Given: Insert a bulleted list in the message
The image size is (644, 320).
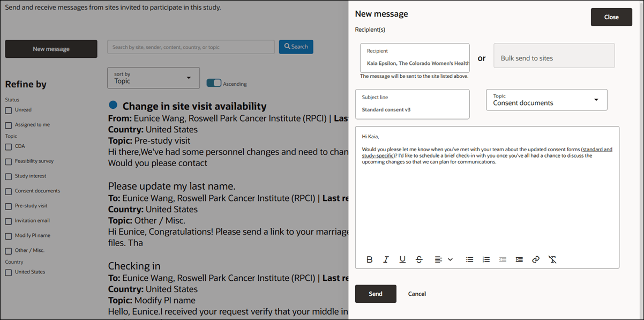Looking at the screenshot, I should click(x=469, y=259).
